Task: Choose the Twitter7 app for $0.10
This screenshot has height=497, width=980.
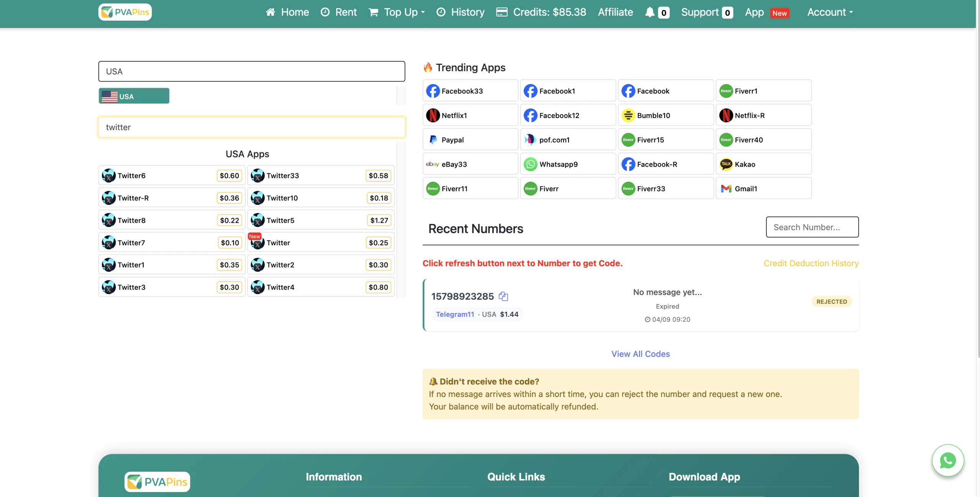Action: (171, 243)
